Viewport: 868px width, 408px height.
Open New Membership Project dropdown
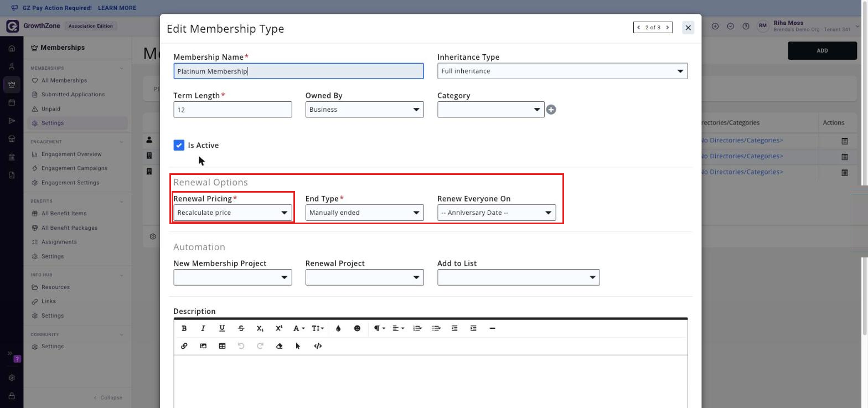232,277
